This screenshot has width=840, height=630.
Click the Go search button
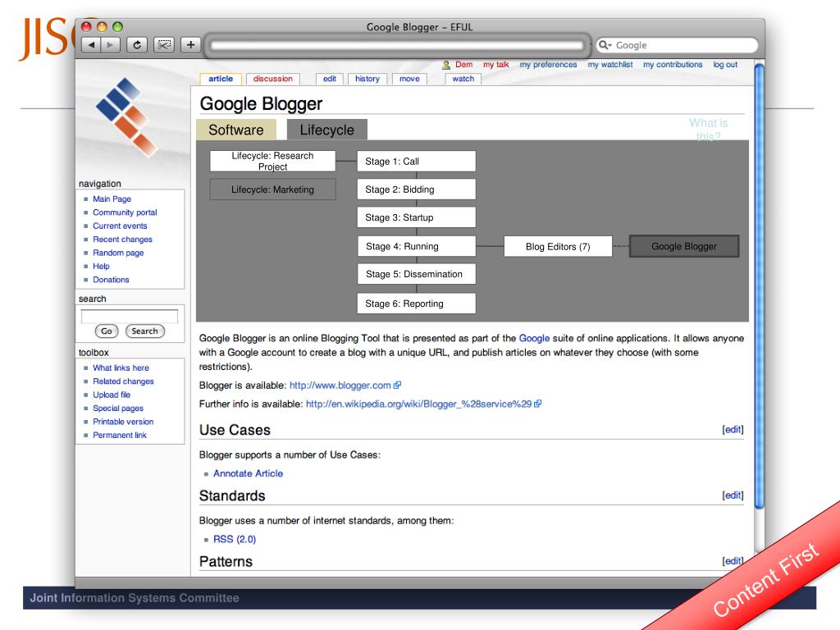(x=107, y=331)
